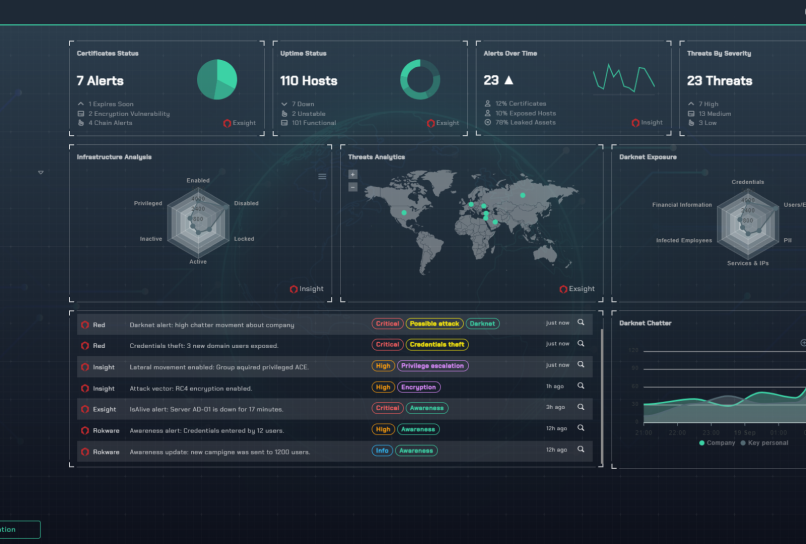The image size is (806, 544).
Task: Open the Lateral movement enabled alert row
Action: (220, 367)
